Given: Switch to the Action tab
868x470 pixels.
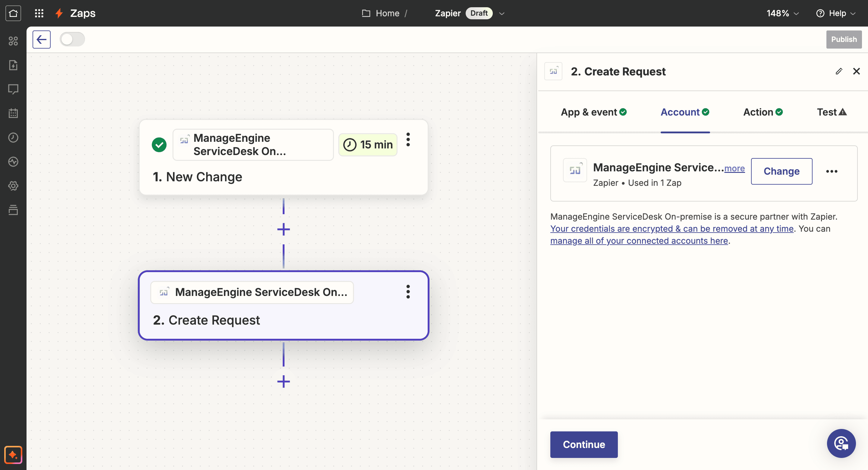Looking at the screenshot, I should 763,112.
